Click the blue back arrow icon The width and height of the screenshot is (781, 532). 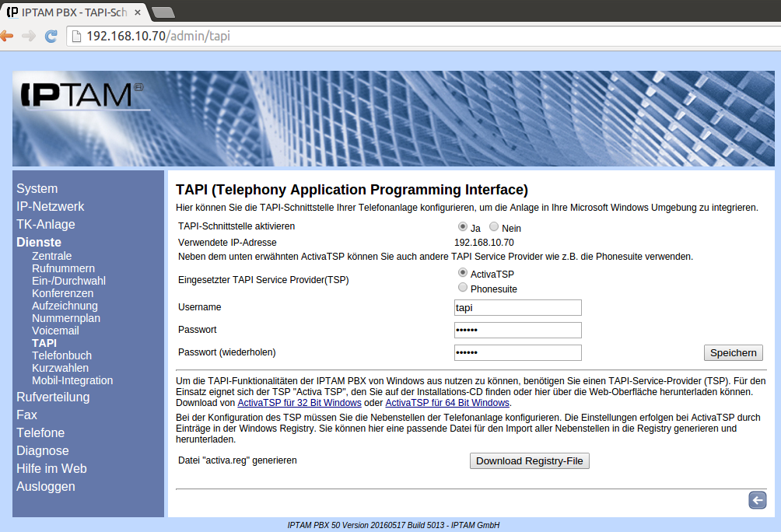(x=757, y=500)
